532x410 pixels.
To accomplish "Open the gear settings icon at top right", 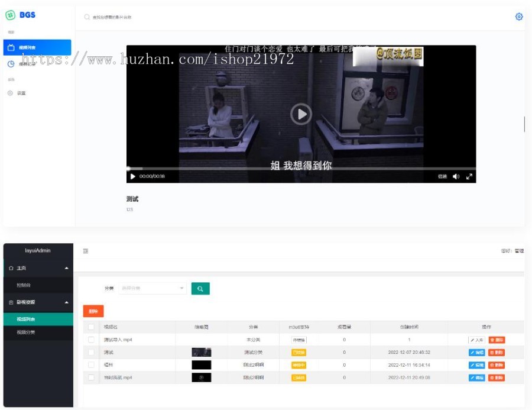I will coord(519,17).
